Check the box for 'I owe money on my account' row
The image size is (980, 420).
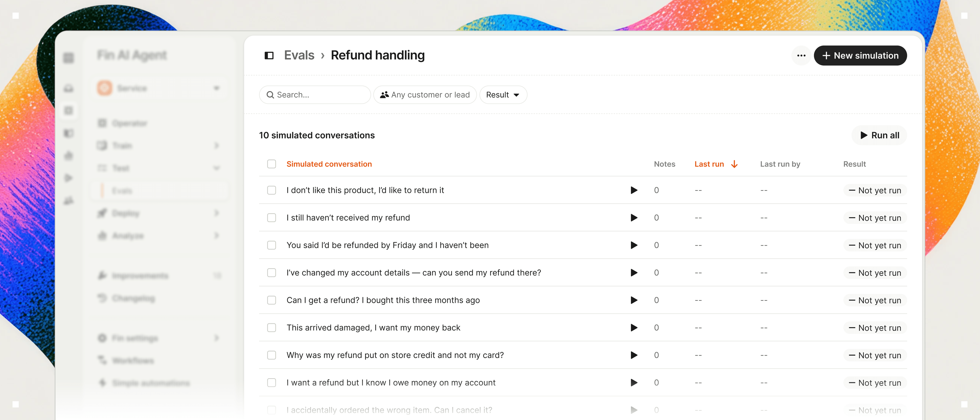pyautogui.click(x=272, y=383)
